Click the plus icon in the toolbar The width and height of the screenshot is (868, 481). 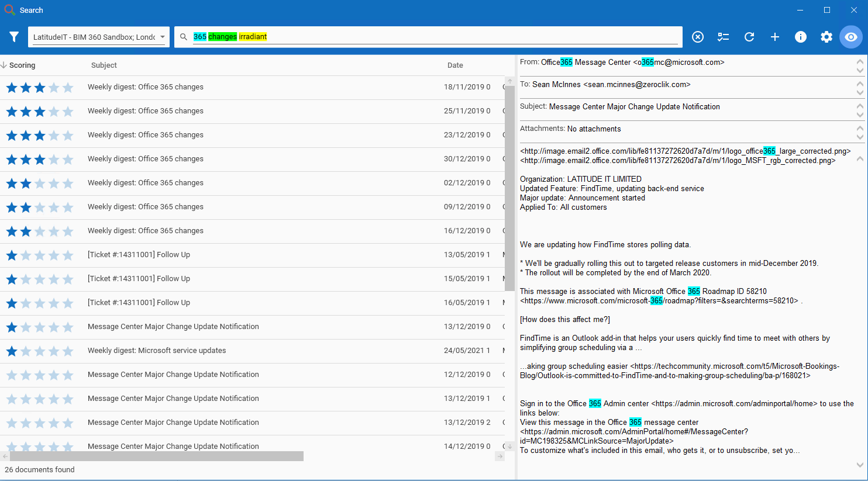775,37
